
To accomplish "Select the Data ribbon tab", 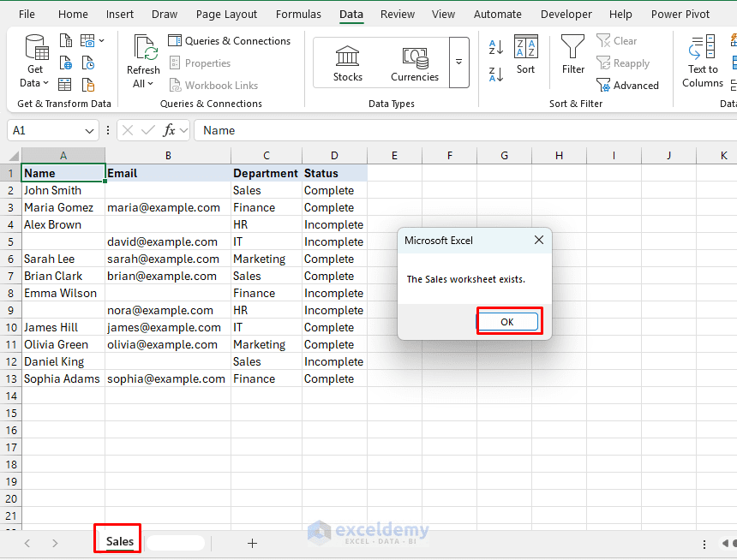I will tap(351, 14).
